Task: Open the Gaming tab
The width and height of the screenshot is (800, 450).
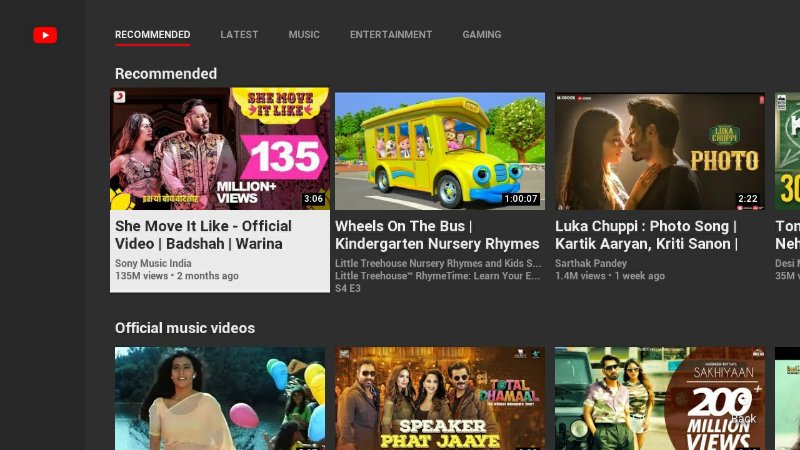Action: [482, 35]
